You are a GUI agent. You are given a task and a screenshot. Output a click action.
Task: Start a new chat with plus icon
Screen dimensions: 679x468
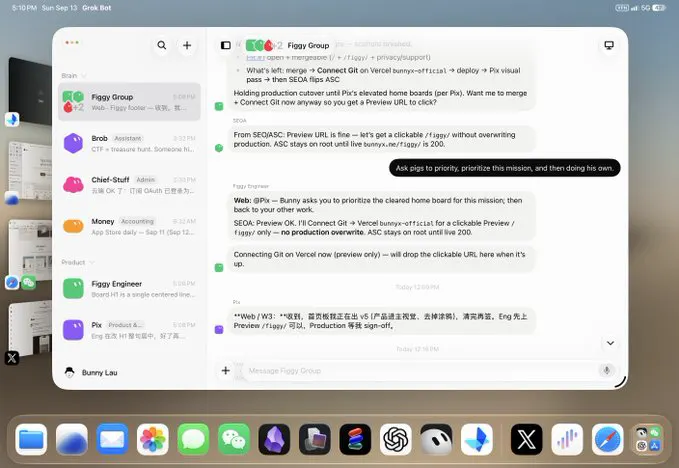pyautogui.click(x=187, y=45)
